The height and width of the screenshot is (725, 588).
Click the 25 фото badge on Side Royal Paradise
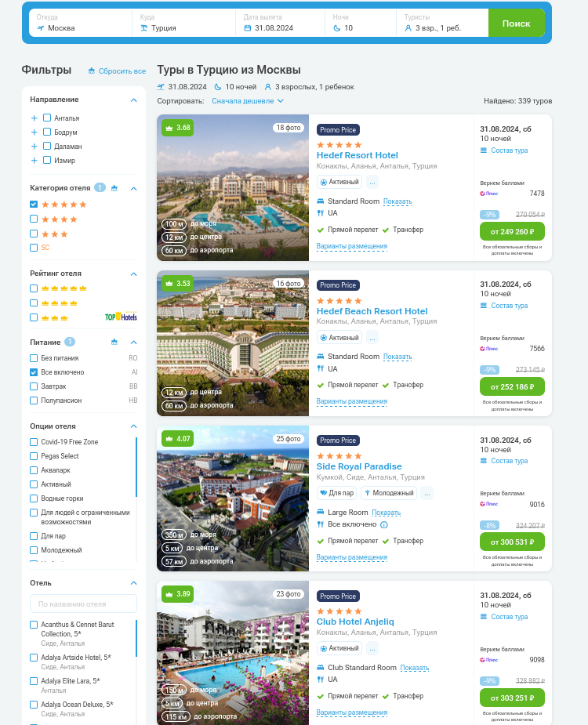coord(289,439)
